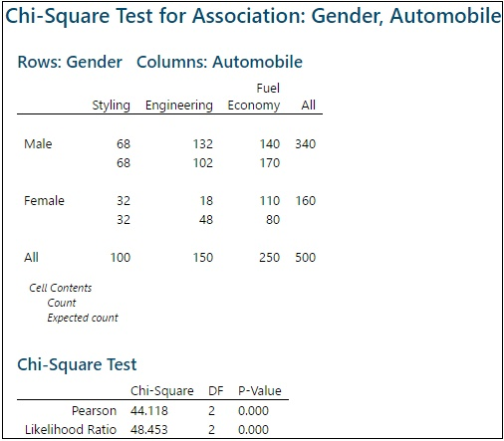Screen dimensions: 504x441
Task: Click the 'Count' cell contents entry
Action: tap(62, 303)
